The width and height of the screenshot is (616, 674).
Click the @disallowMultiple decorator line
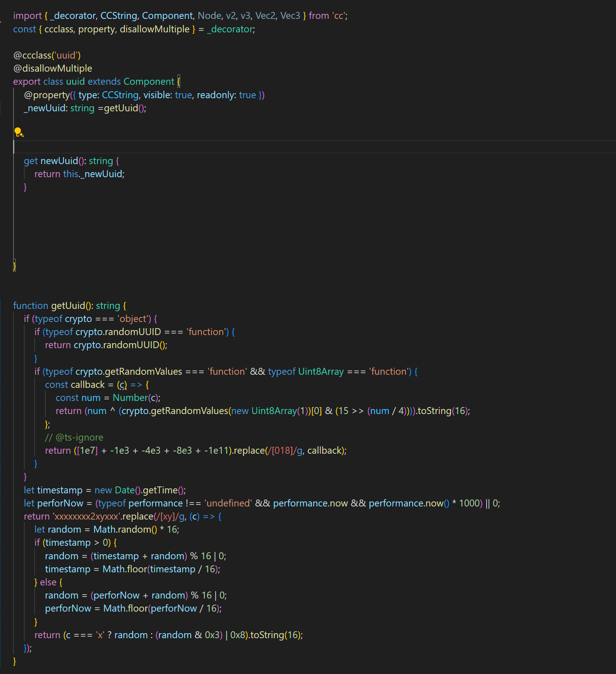click(53, 69)
